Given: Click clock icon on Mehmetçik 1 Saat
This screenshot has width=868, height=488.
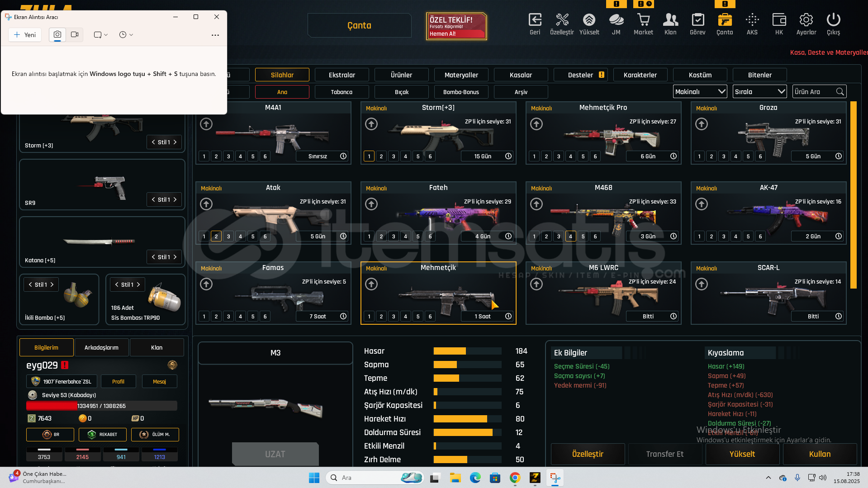Looking at the screenshot, I should click(x=508, y=316).
